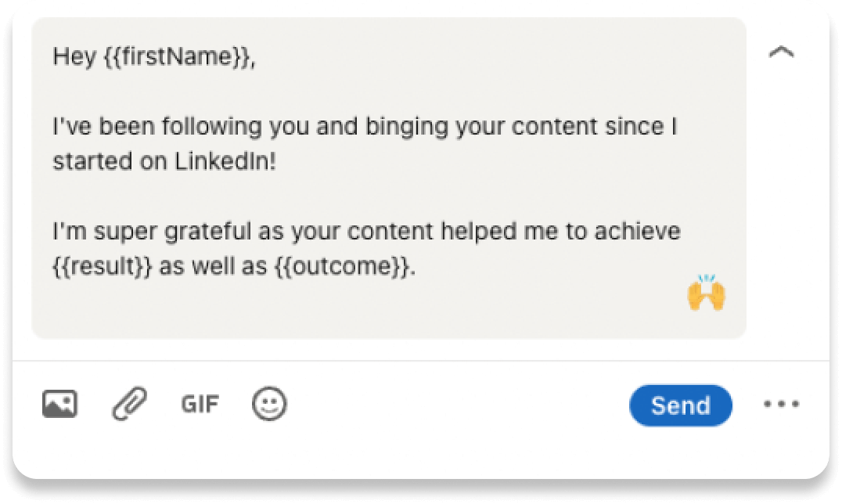Open the image attachment picker icon
Image resolution: width=842 pixels, height=504 pixels.
[x=59, y=405]
